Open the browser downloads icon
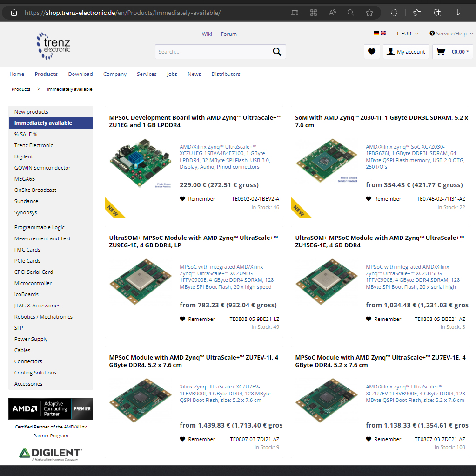Viewport: 476px width, 476px height. tap(457, 13)
